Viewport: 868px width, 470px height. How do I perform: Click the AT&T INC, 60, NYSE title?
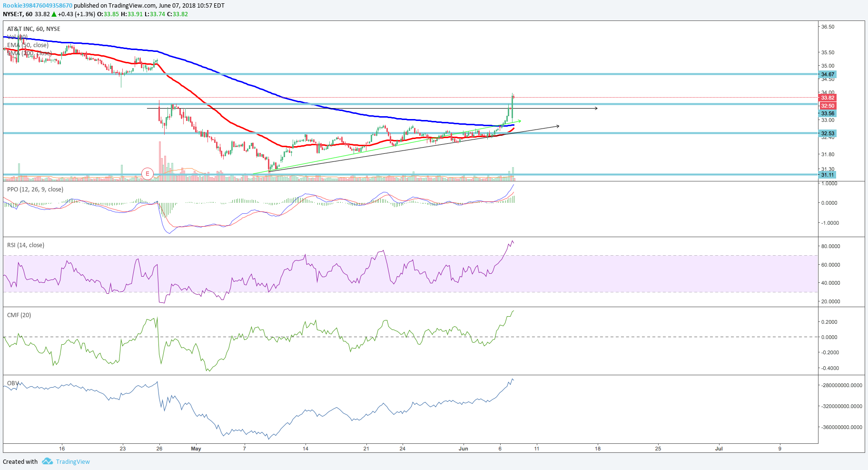(x=34, y=29)
